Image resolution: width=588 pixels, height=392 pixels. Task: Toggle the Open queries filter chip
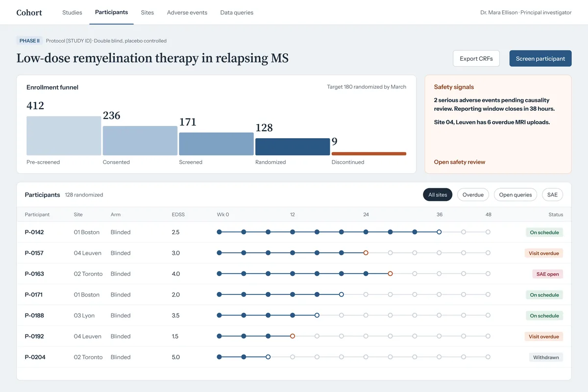click(515, 195)
